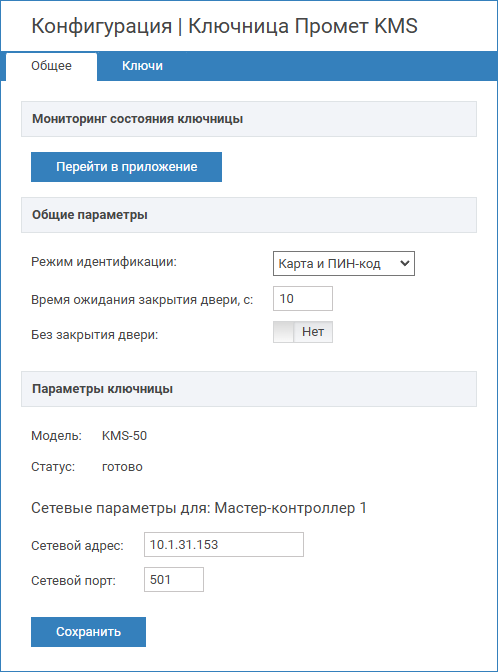
Task: Focus the Время ожидания закрытия двери field
Action: pyautogui.click(x=303, y=298)
